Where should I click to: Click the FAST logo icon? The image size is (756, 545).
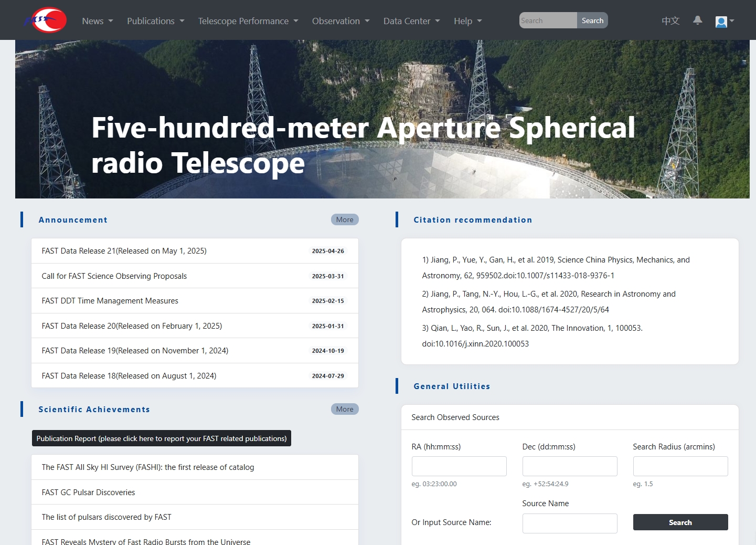(x=46, y=20)
